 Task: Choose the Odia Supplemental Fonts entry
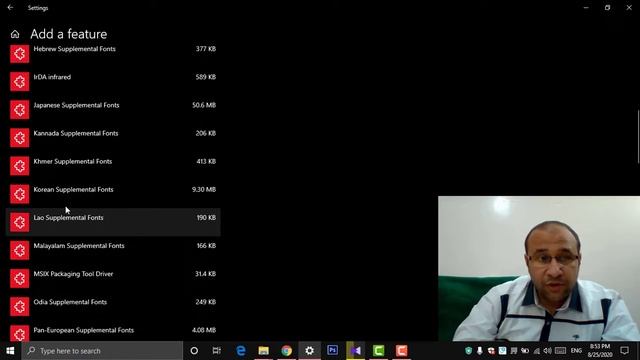pos(113,307)
